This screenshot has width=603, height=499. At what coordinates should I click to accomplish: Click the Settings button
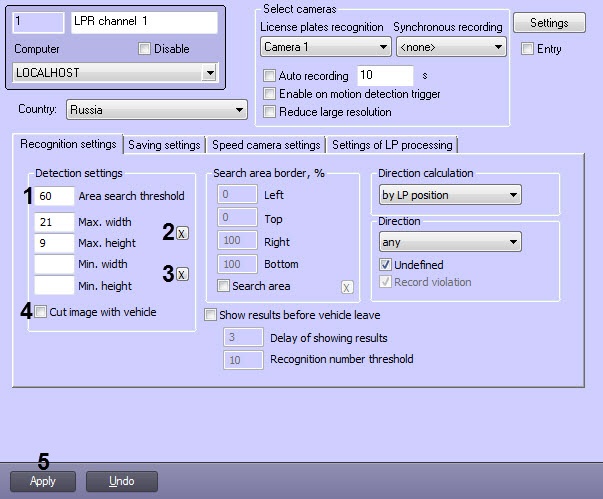(549, 23)
